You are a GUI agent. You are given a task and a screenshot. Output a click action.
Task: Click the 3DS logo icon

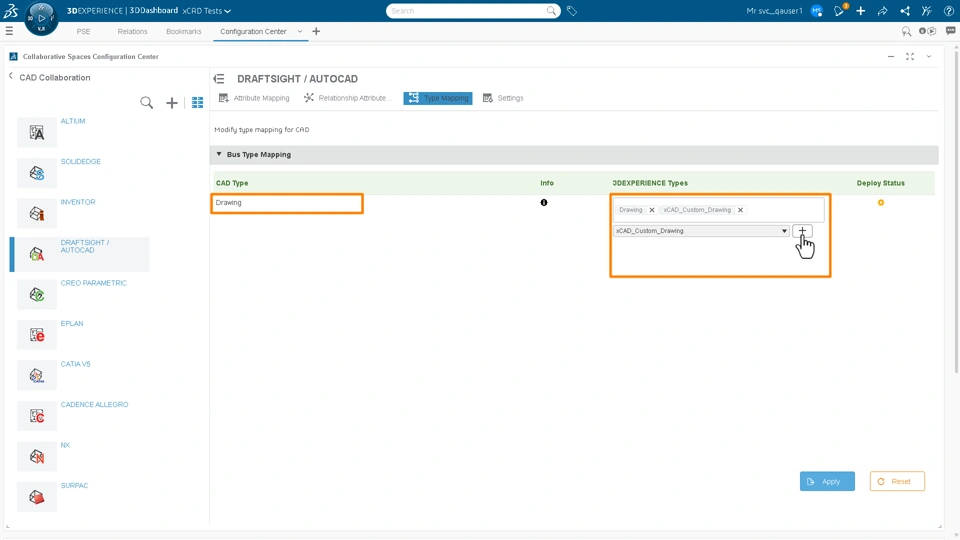pos(11,10)
